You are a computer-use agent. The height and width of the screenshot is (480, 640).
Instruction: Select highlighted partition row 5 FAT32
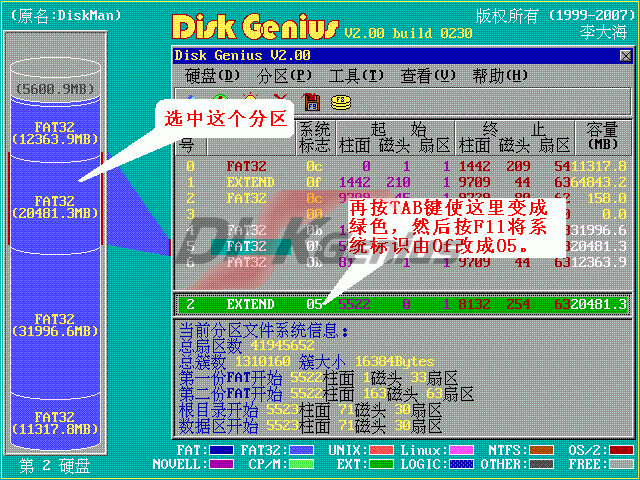point(403,246)
